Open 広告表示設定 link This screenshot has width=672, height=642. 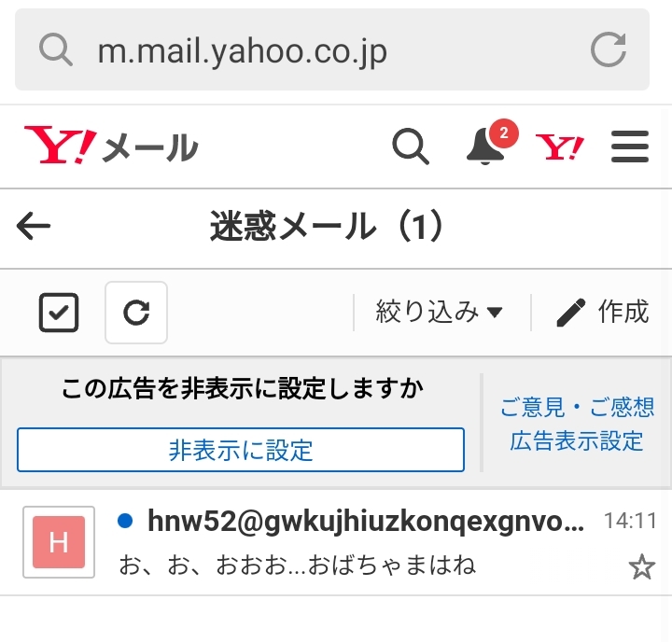[577, 441]
